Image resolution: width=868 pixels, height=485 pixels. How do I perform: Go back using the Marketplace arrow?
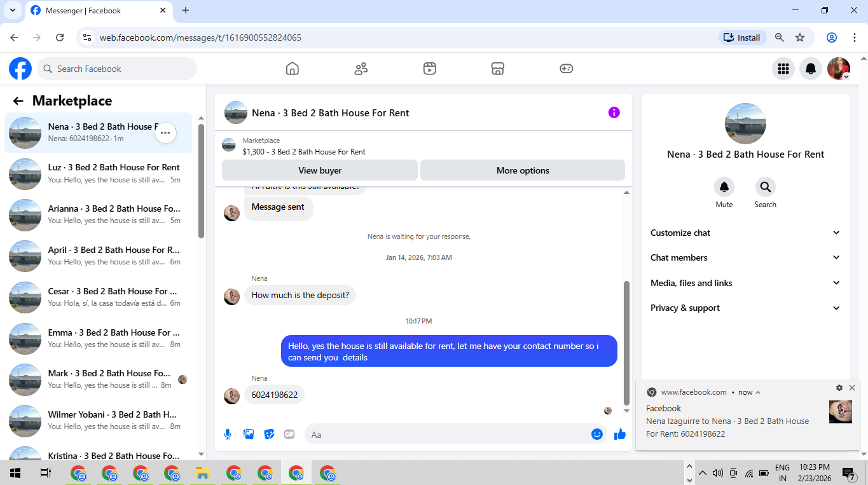tap(18, 101)
